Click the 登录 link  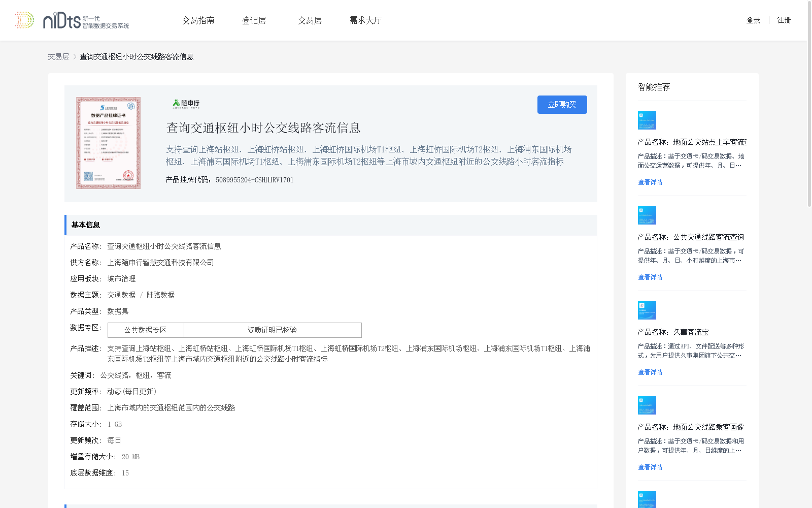tap(753, 20)
